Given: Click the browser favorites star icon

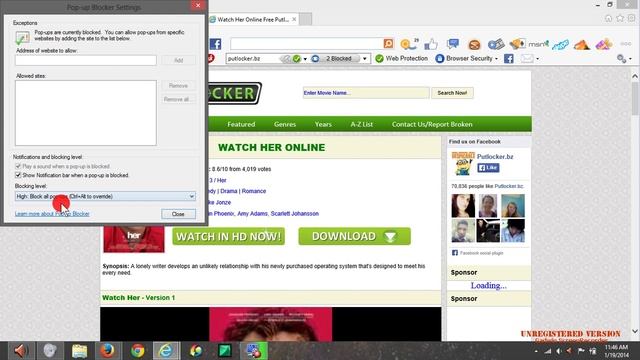Looking at the screenshot, I should pos(620,18).
